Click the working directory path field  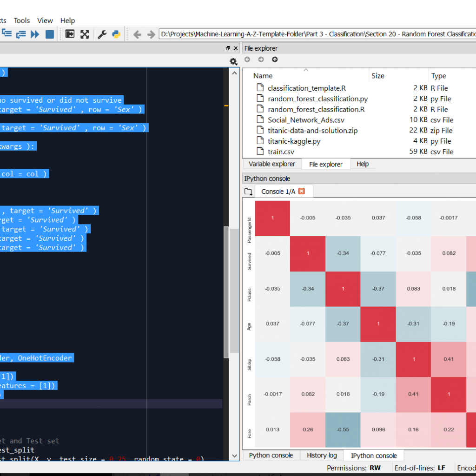(317, 34)
